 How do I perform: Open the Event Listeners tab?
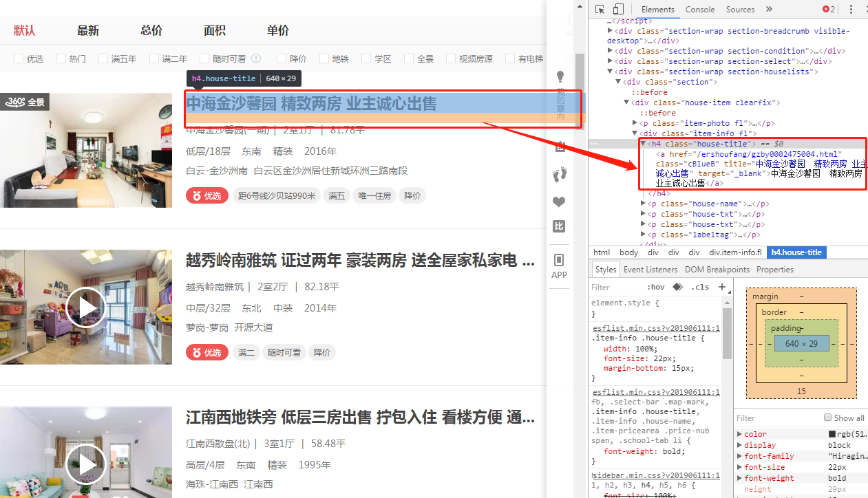[650, 270]
